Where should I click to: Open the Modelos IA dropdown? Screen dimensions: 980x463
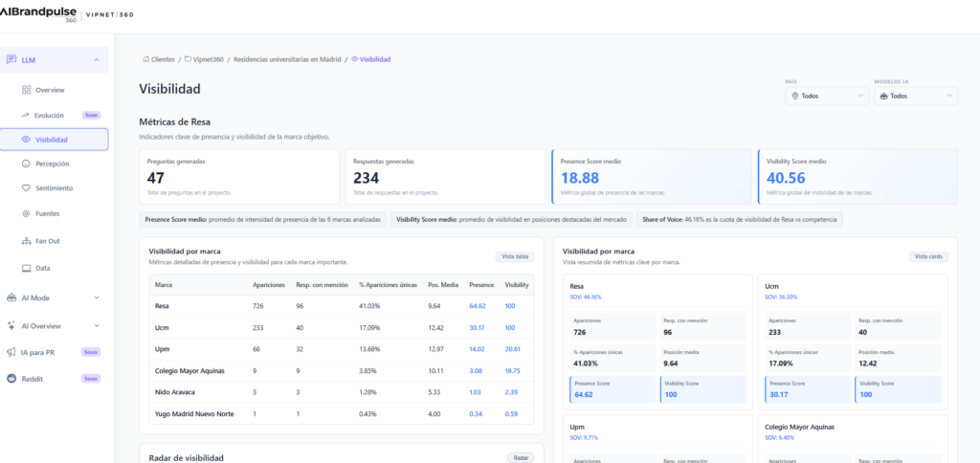tap(916, 97)
